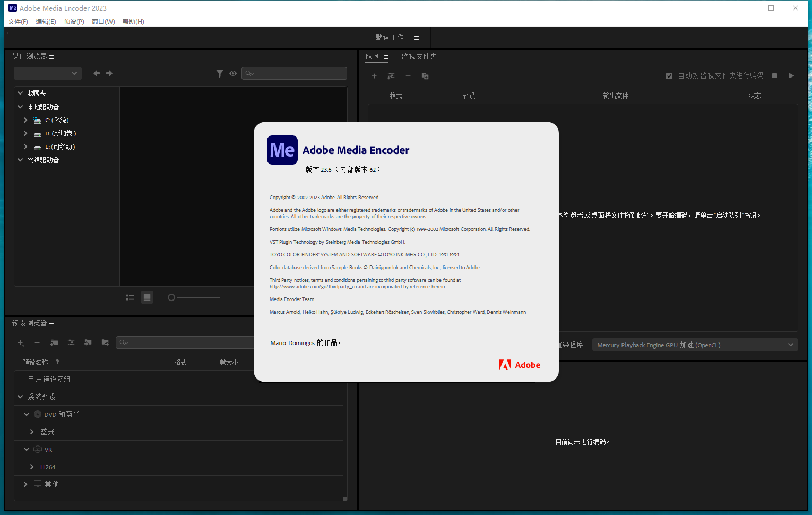This screenshot has height=515, width=812.
Task: Click preset list scrollbar handle
Action: coord(345,499)
